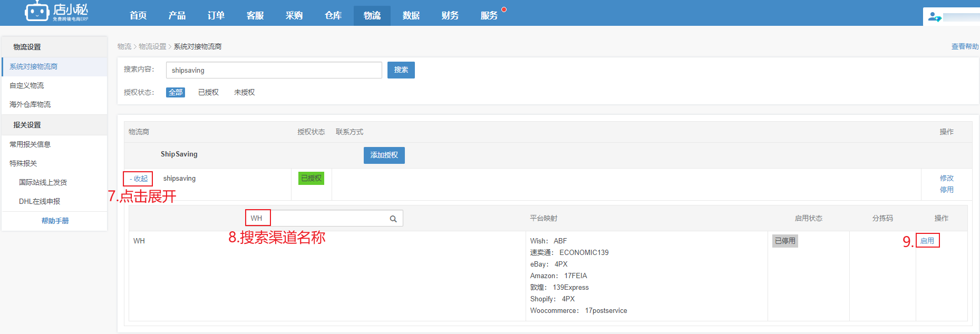Open the 数据 menu
This screenshot has width=980, height=334.
coord(411,15)
